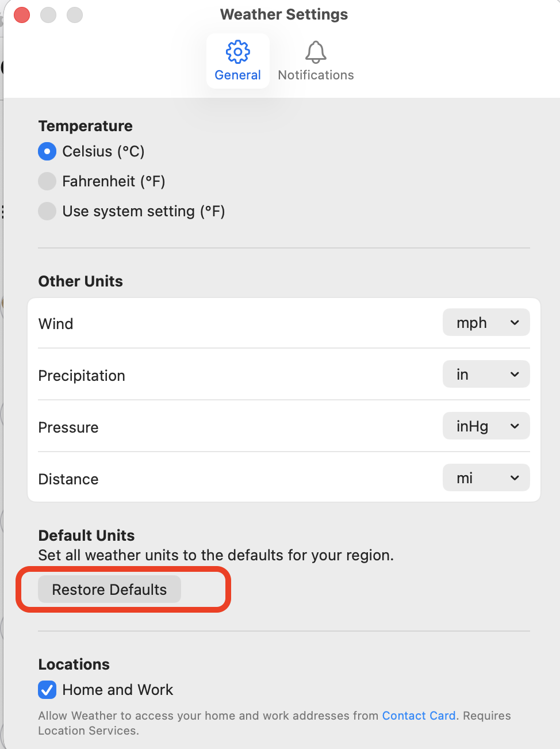Click the Precipitation dropdown chevron arrow

[x=515, y=375]
